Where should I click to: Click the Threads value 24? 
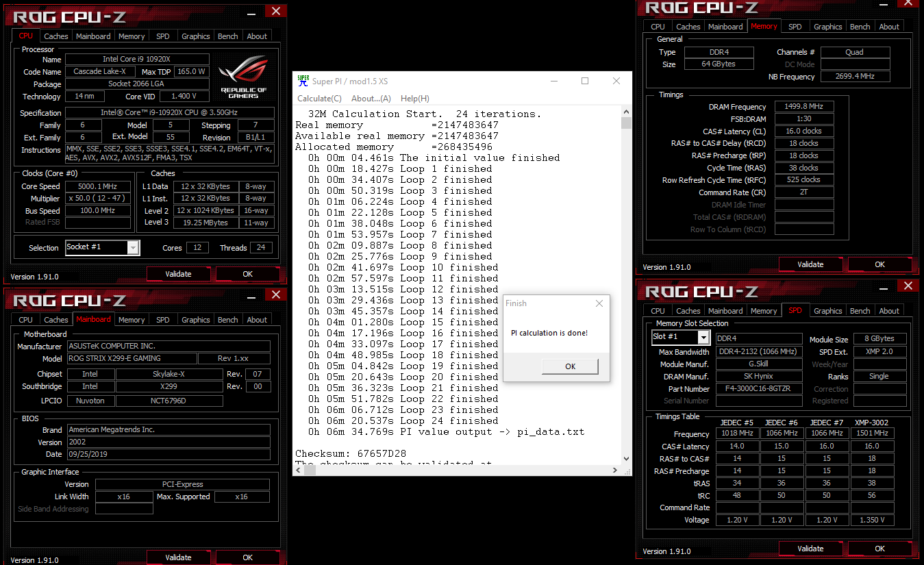pyautogui.click(x=261, y=248)
